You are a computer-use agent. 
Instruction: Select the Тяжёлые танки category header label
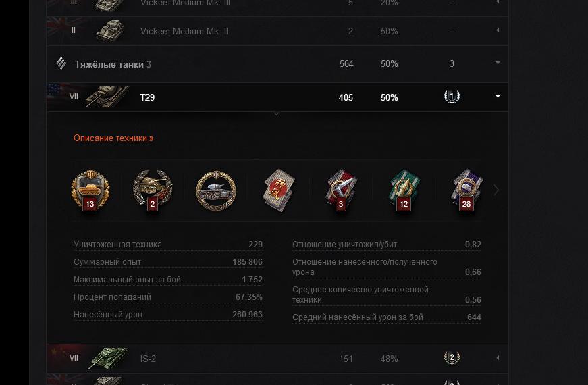coord(109,64)
